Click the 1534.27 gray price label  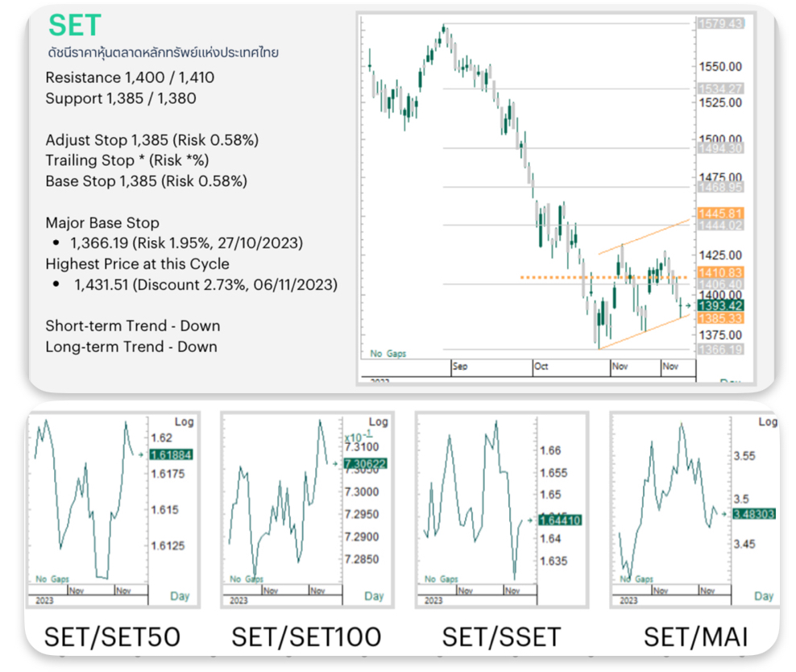click(721, 89)
